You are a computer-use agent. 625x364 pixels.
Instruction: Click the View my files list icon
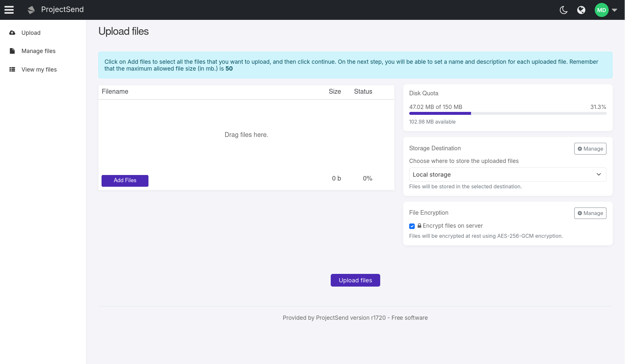click(12, 69)
